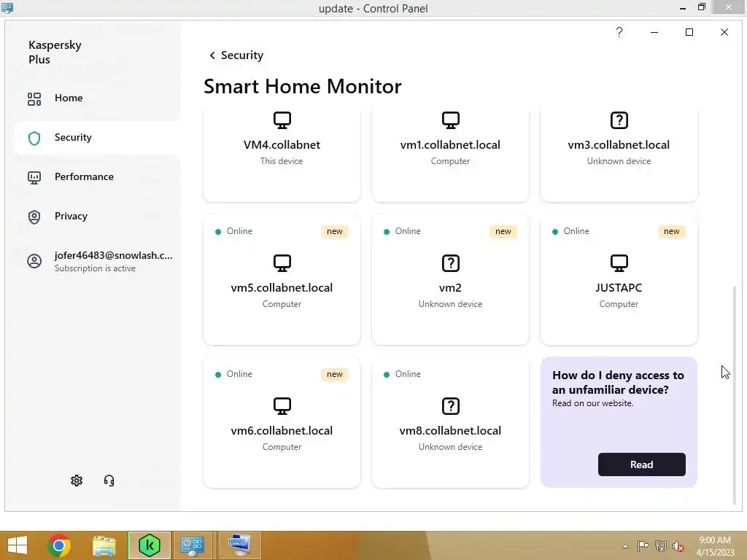Screen dimensions: 747x560
Task: Click Online status on vm5.collabnet.local card
Action: [234, 231]
